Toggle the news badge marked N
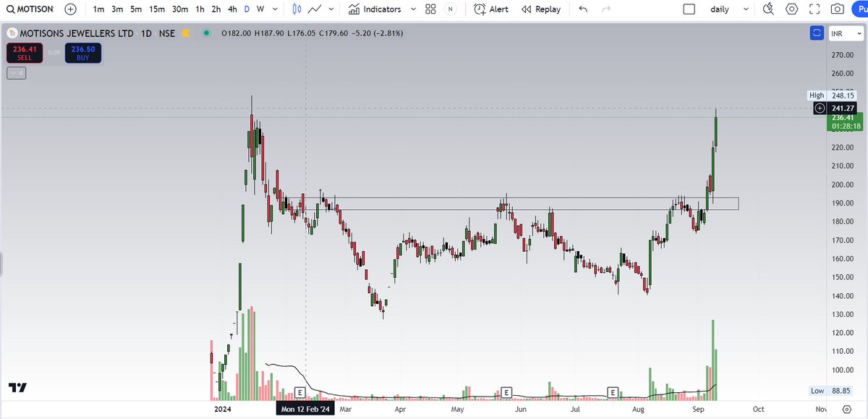This screenshot has width=868, height=419. pos(450,9)
